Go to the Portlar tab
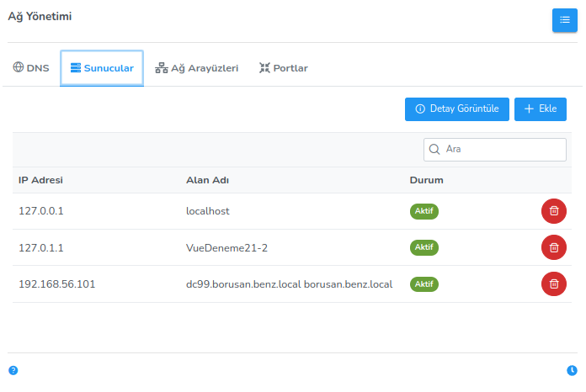This screenshot has height=392, width=586. (283, 68)
